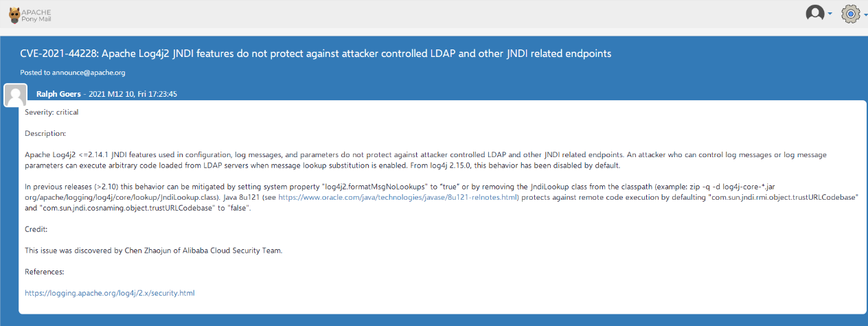
Task: Click the settings gear icon
Action: (850, 13)
